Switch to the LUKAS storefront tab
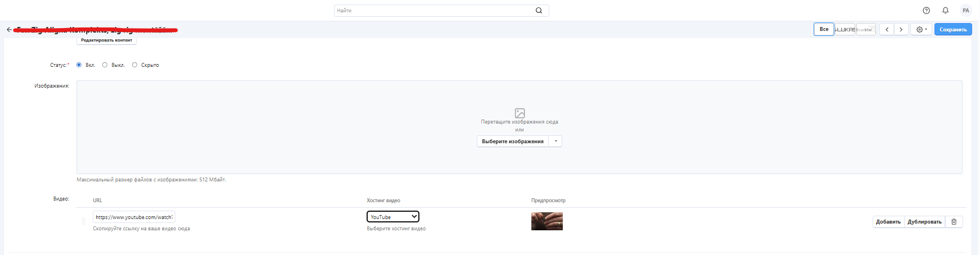The image size is (980, 255). tap(845, 29)
